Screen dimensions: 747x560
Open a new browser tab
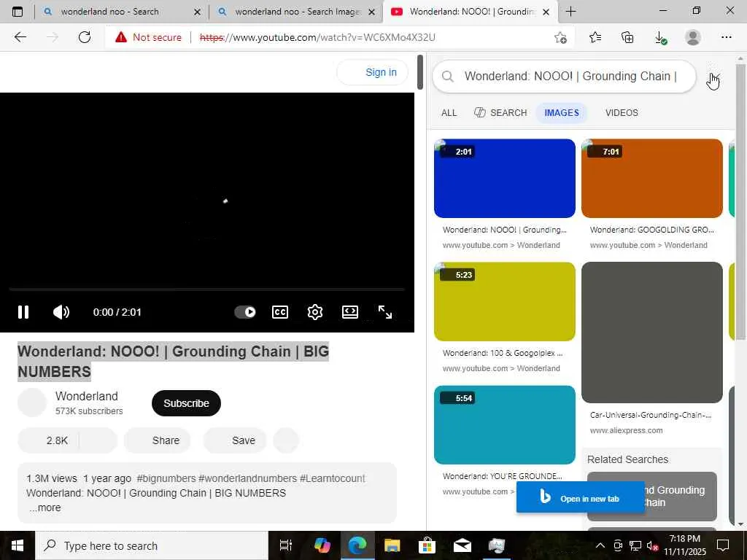tap(570, 12)
